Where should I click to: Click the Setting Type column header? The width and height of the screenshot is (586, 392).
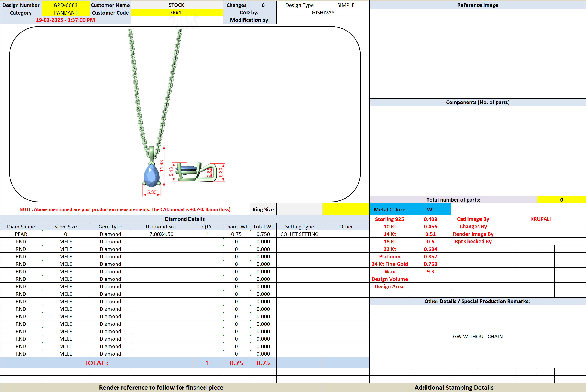(299, 227)
